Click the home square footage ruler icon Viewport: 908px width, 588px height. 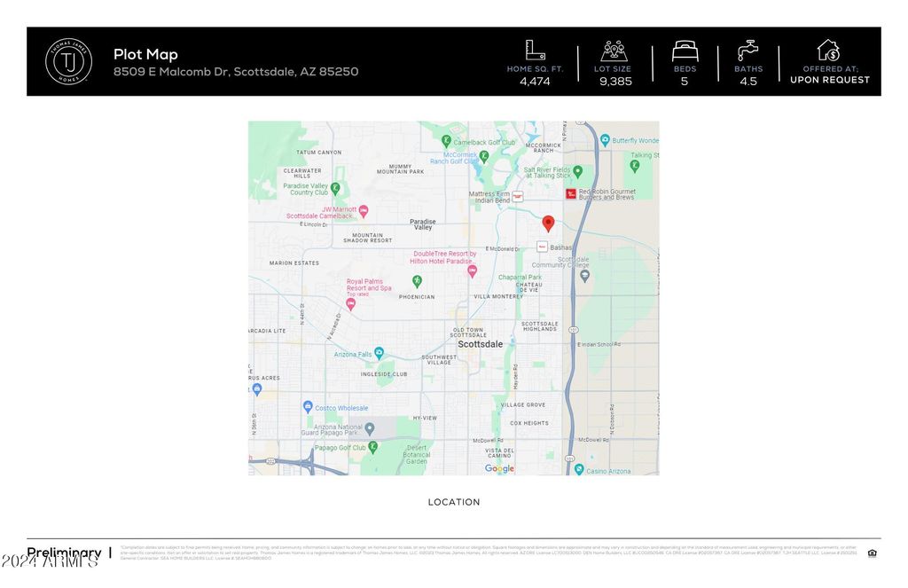[x=535, y=50]
